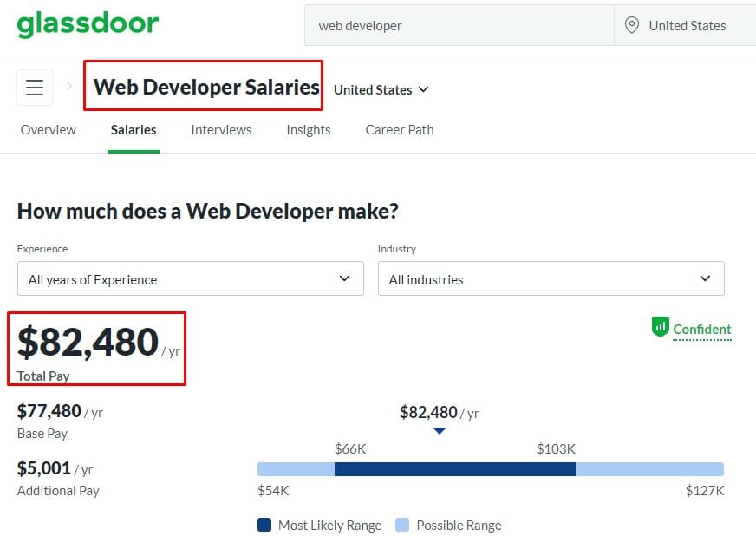Viewport: 756px width, 536px height.
Task: Select the How much does a Web Developer make heading
Action: pyautogui.click(x=208, y=212)
